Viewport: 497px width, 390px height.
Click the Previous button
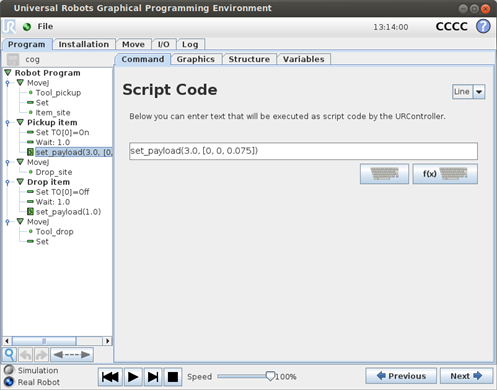pyautogui.click(x=401, y=376)
